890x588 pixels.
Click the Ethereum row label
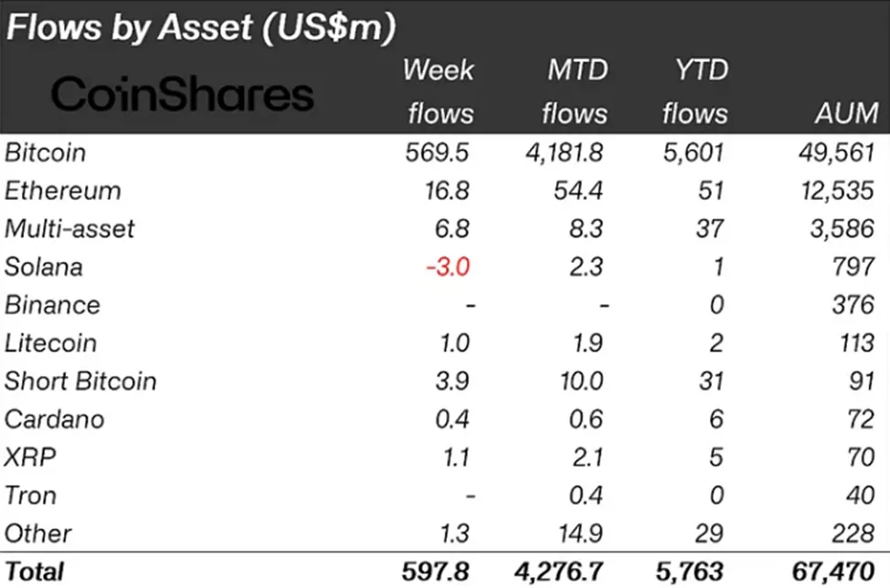point(62,191)
